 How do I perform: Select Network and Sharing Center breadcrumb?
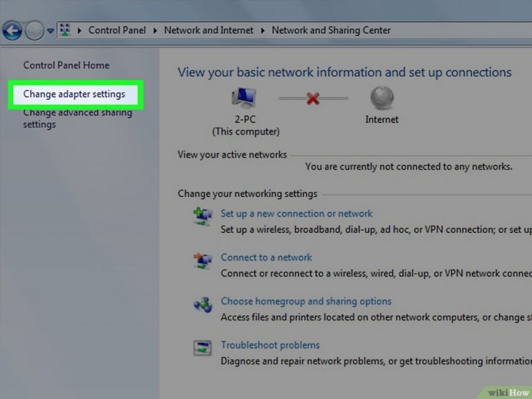coord(331,30)
